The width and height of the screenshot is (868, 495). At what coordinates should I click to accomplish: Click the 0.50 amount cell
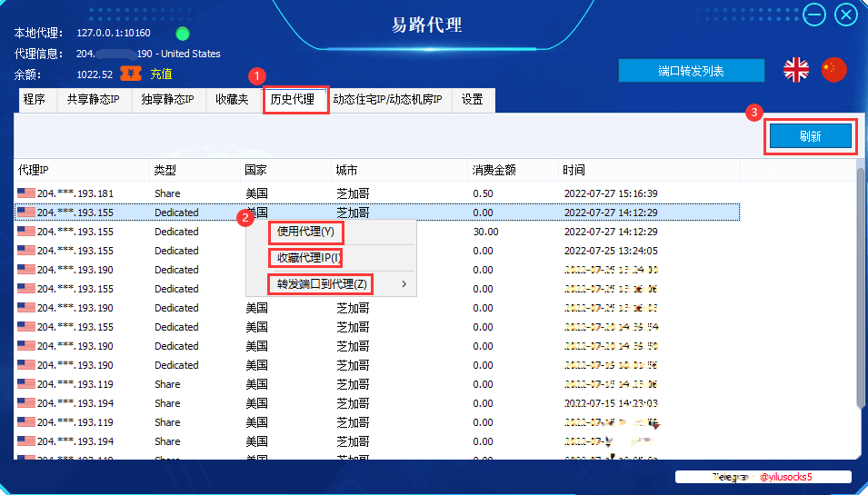coord(483,194)
